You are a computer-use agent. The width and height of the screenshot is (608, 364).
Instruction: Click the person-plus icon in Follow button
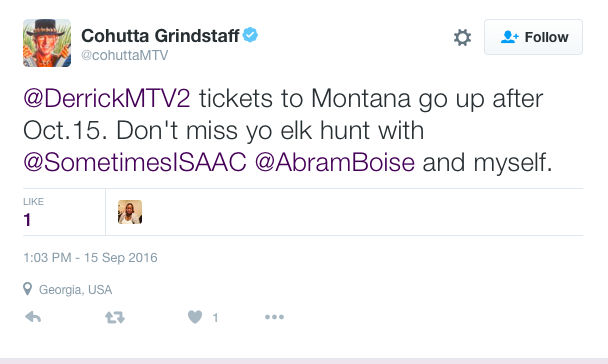(x=510, y=37)
